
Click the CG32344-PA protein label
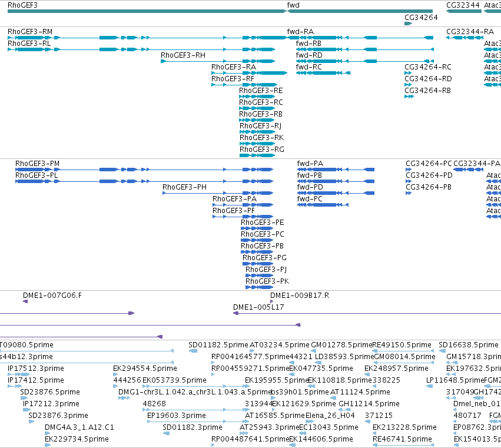pyautogui.click(x=476, y=164)
